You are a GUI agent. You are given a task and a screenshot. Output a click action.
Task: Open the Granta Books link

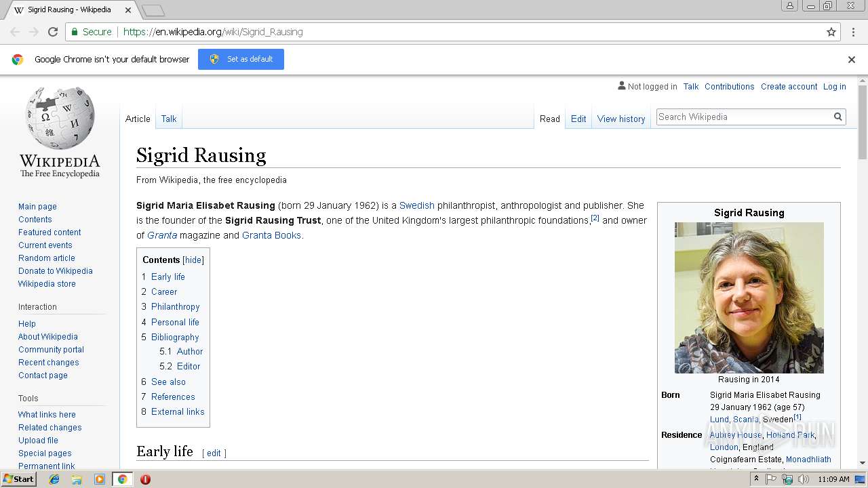[271, 235]
